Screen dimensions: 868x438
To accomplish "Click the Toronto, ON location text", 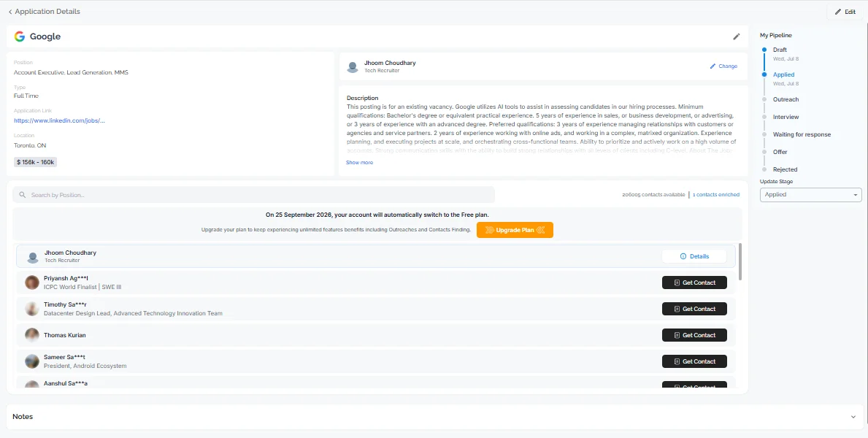I will 30,145.
